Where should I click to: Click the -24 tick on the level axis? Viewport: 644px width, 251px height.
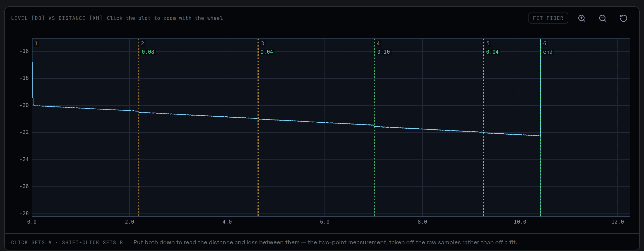24,159
